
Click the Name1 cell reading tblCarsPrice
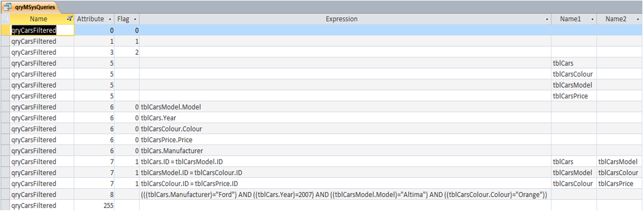(574, 96)
